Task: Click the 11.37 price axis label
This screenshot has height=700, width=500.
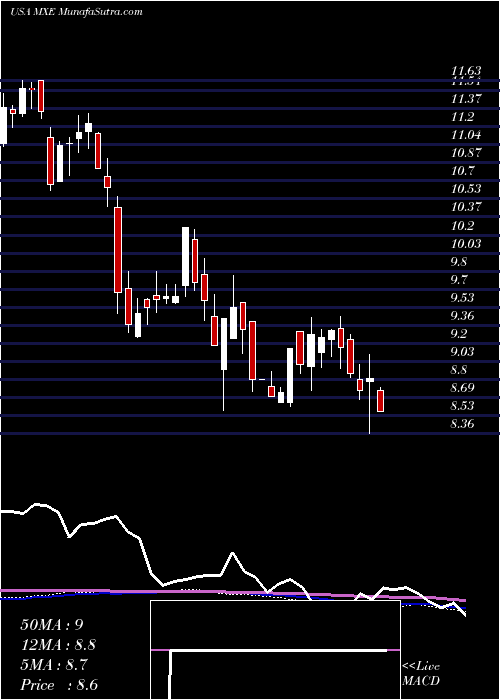Action: coord(466,99)
